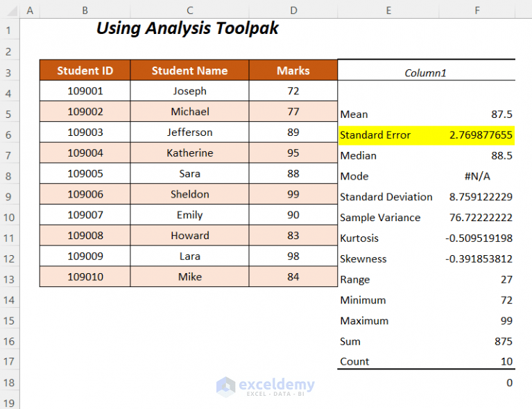Viewport: 532px width, 409px height.
Task: Select Sara's marks cell 88
Action: tap(293, 173)
